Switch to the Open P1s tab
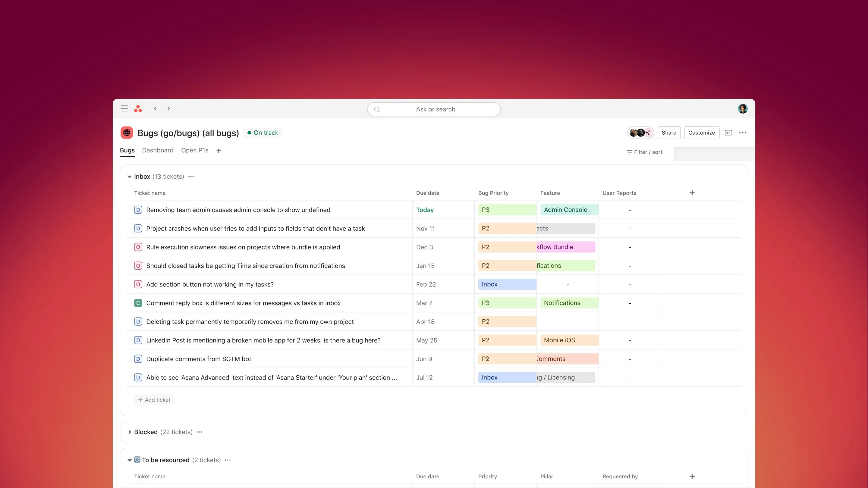Screen dimensions: 868x488 [195, 151]
